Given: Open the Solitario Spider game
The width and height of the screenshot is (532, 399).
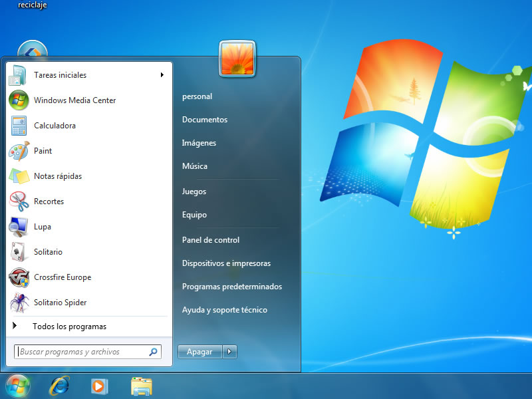Looking at the screenshot, I should [x=89, y=303].
